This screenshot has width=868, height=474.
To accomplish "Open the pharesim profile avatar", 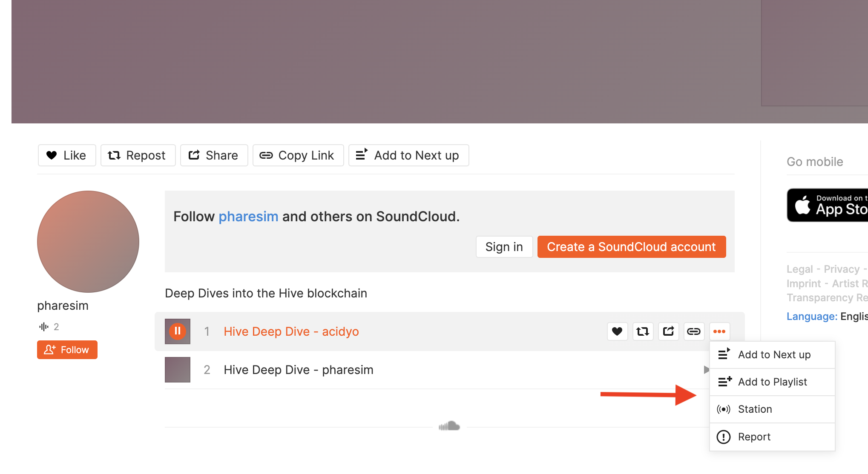I will click(x=88, y=242).
